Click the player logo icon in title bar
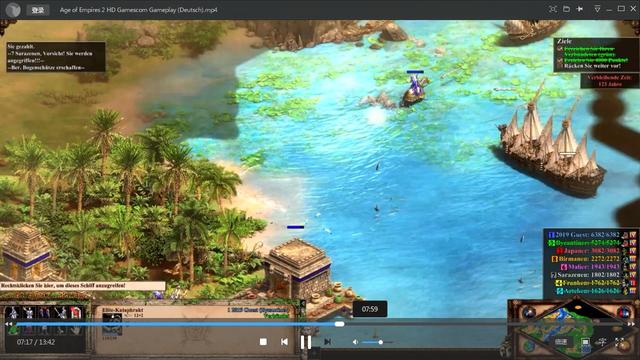The width and height of the screenshot is (640, 360). coord(13,10)
